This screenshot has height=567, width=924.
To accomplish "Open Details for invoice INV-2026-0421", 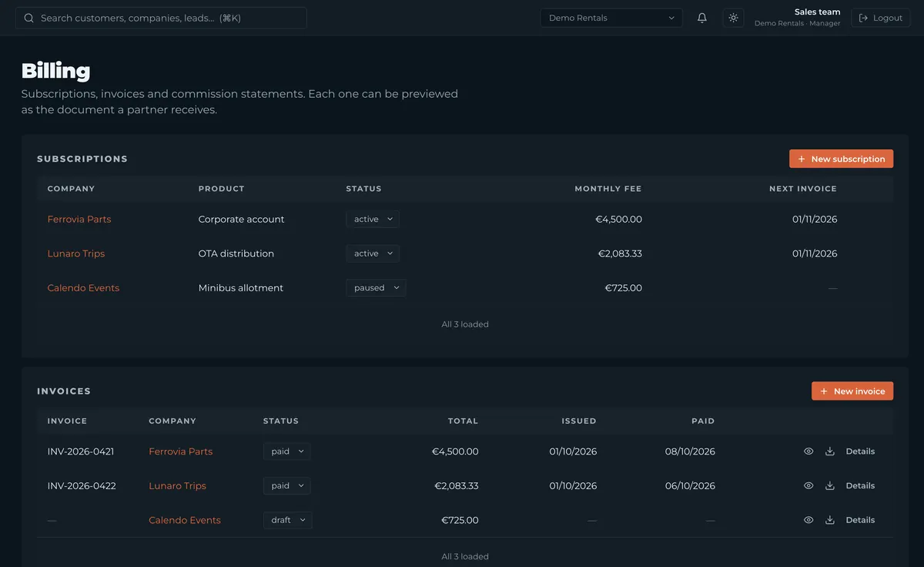I will pyautogui.click(x=860, y=451).
